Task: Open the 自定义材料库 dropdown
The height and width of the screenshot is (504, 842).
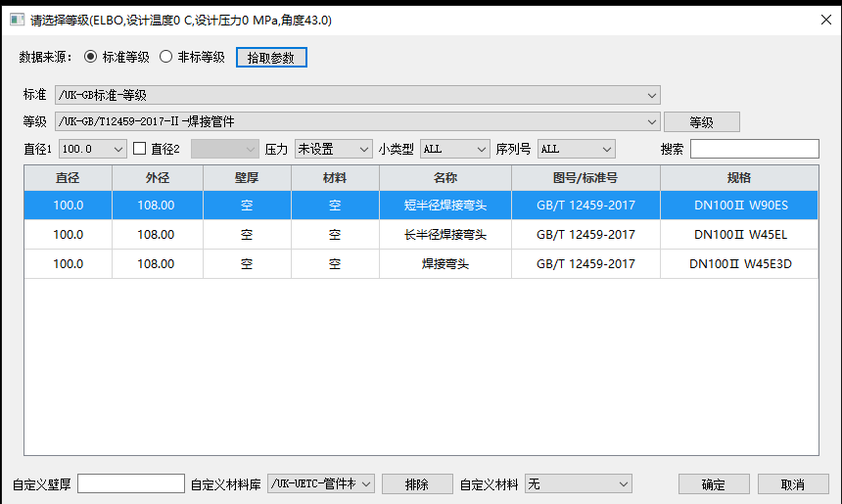Action: pyautogui.click(x=321, y=483)
